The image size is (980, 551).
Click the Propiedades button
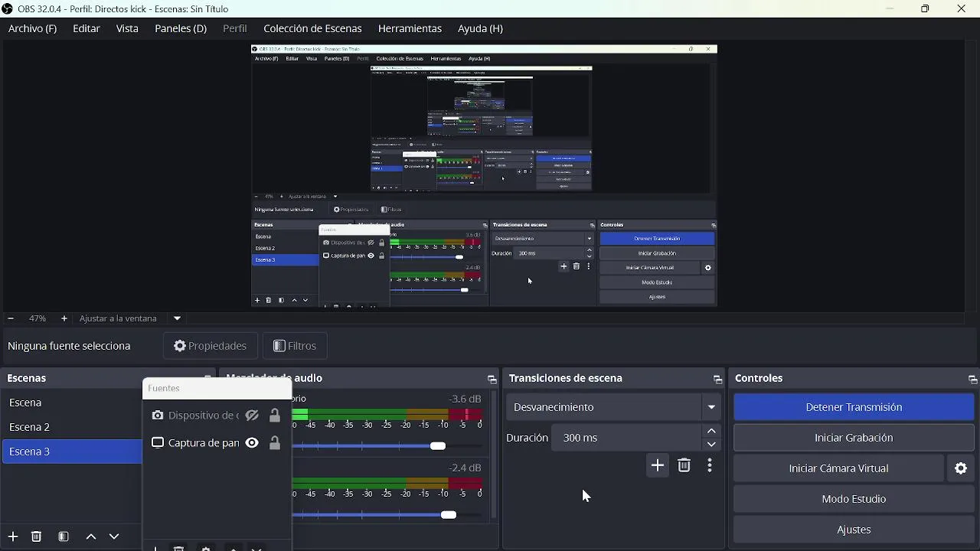(x=211, y=346)
